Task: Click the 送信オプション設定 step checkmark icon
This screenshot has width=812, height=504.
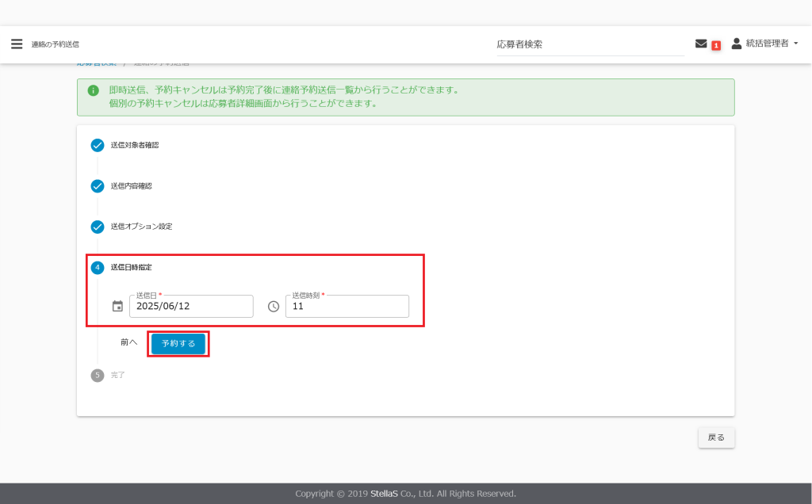Action: pos(98,227)
